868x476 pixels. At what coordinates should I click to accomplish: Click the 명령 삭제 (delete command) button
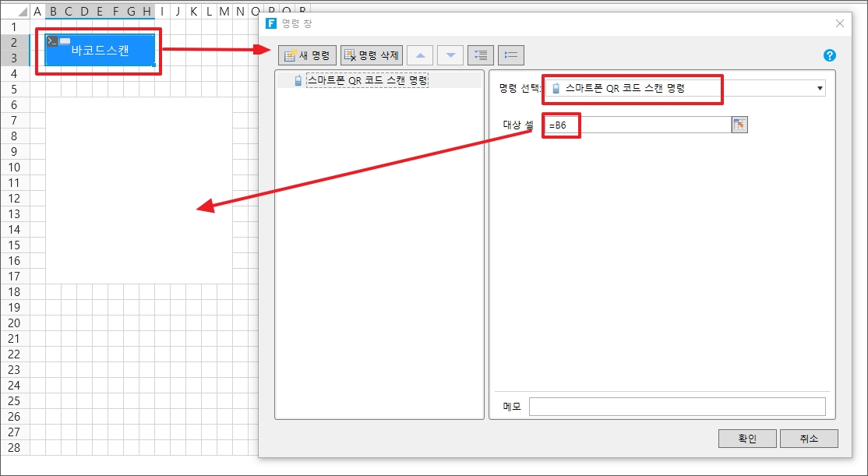(371, 55)
